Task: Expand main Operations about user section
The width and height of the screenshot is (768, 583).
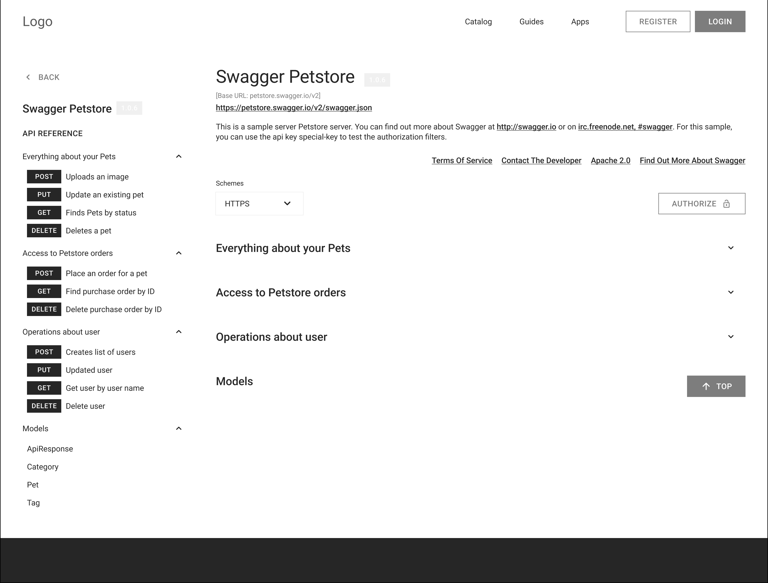Action: tap(730, 337)
